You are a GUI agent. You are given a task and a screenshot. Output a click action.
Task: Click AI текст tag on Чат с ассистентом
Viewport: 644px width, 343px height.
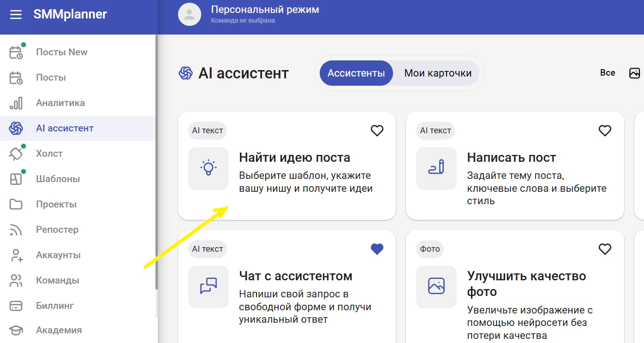point(208,249)
